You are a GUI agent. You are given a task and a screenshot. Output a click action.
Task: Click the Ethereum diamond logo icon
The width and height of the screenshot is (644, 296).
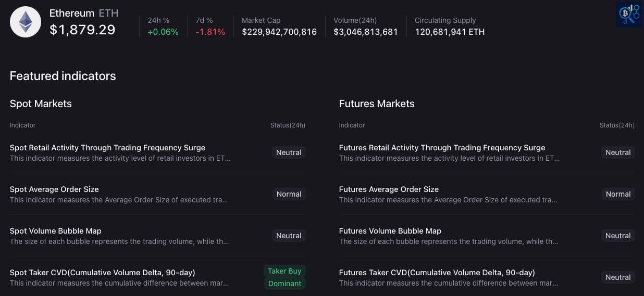26,22
